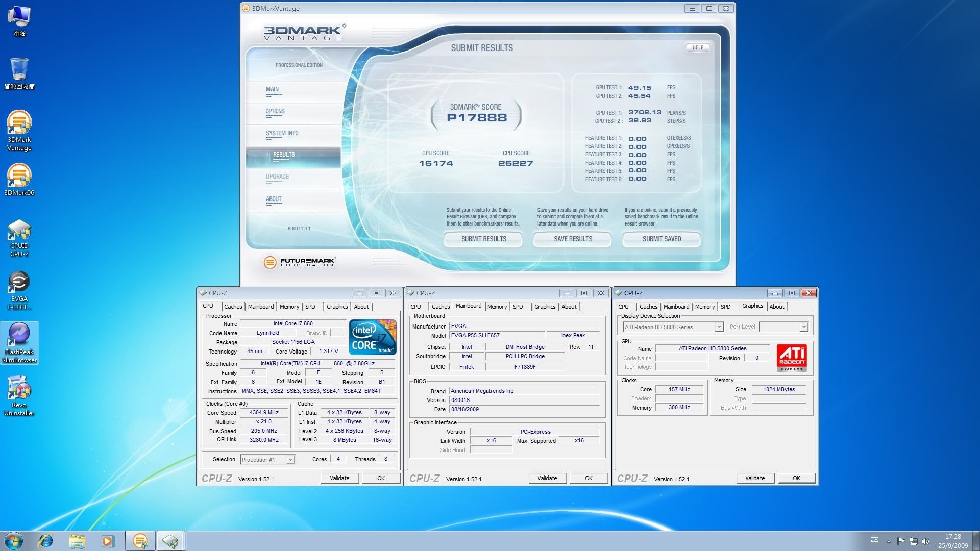Select SYSTEM INFO in the 3DMark sidebar
The height and width of the screenshot is (551, 980).
pos(282,133)
